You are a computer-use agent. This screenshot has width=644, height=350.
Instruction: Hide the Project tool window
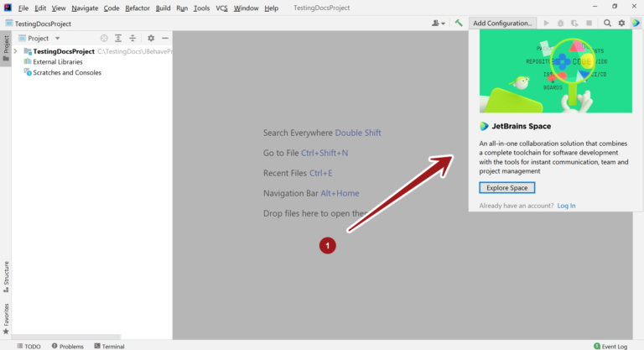[165, 39]
